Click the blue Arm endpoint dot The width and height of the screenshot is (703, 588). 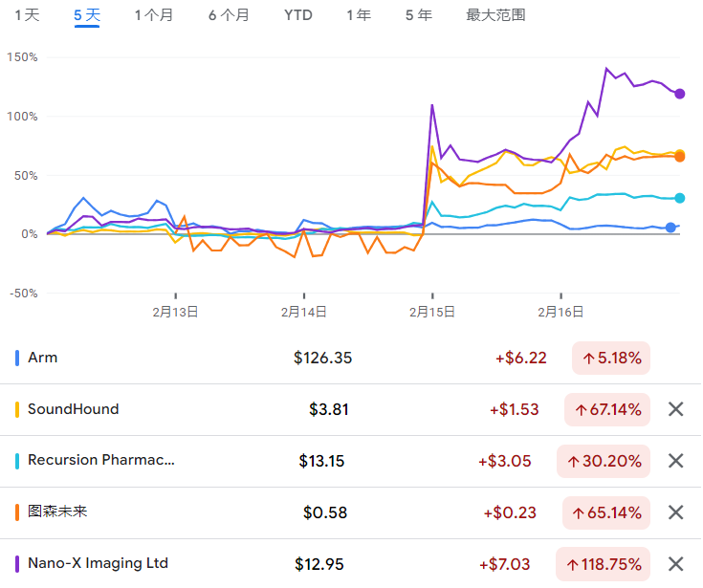pyautogui.click(x=670, y=228)
